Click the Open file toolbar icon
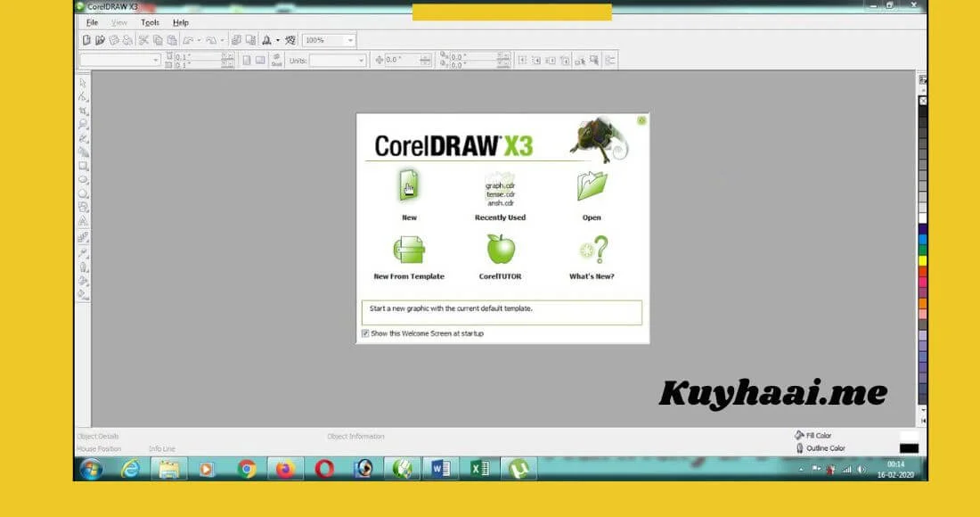Screen dimensions: 980x517 100,40
